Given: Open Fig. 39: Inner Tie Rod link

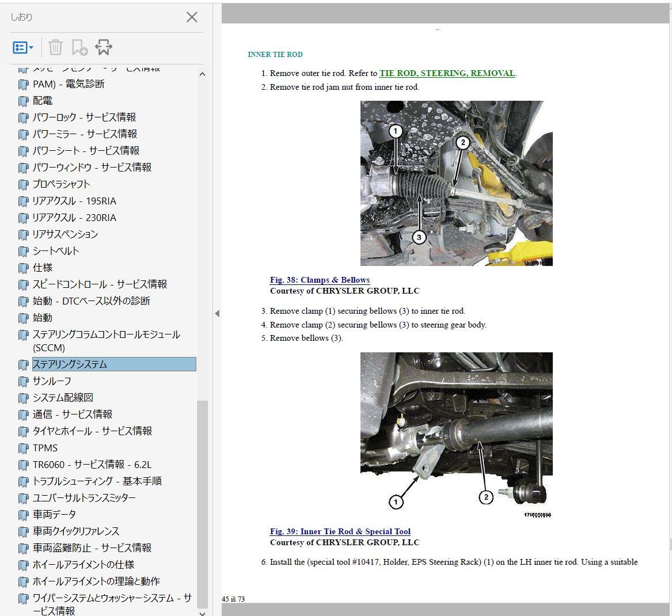Looking at the screenshot, I should [x=340, y=531].
